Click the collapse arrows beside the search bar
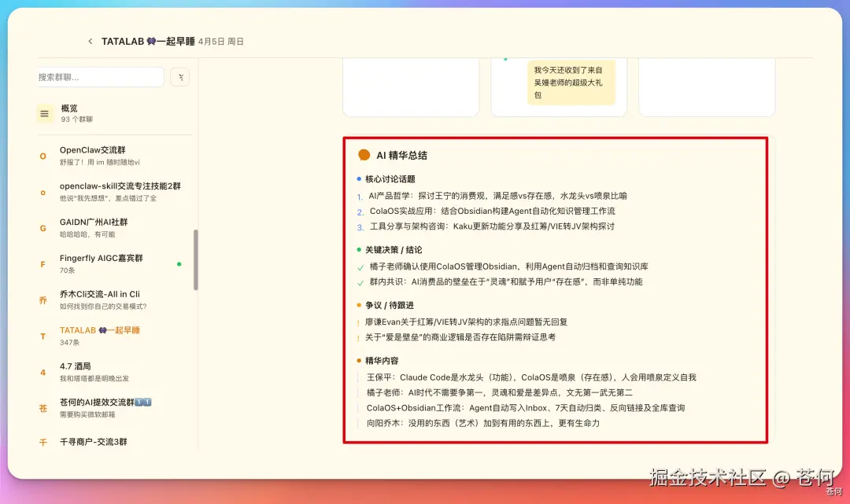Screen dimensions: 850x504 click(179, 77)
